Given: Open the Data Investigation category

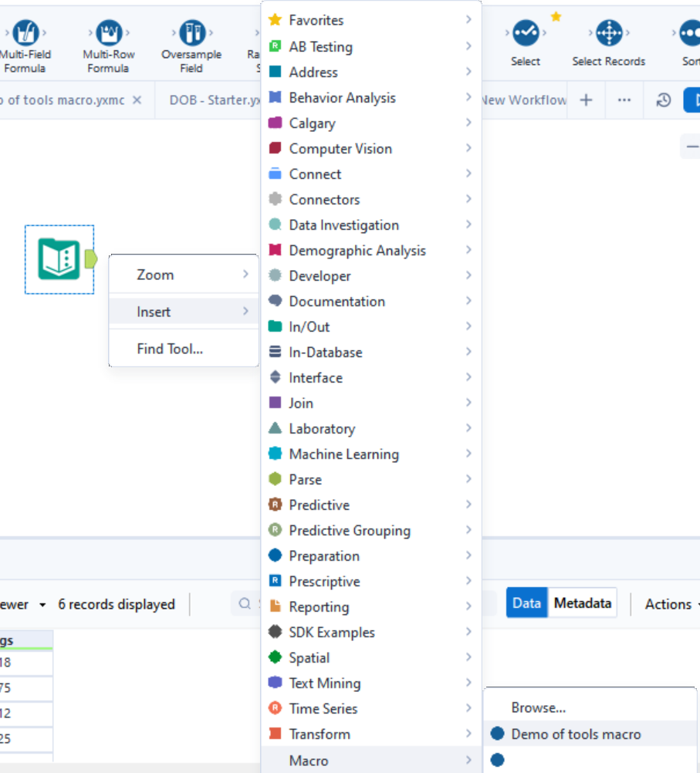Looking at the screenshot, I should (371, 224).
